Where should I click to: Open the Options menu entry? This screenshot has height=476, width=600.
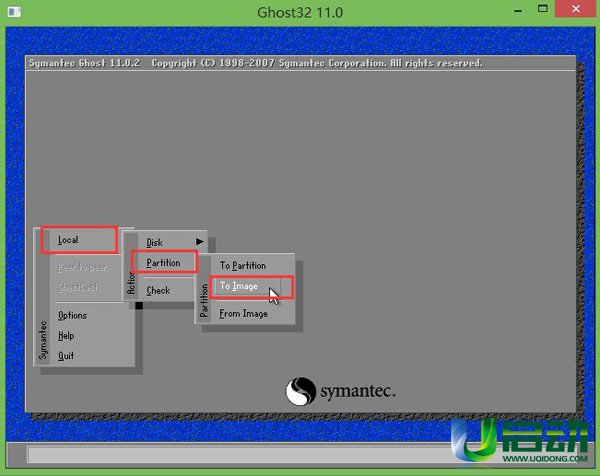click(72, 315)
